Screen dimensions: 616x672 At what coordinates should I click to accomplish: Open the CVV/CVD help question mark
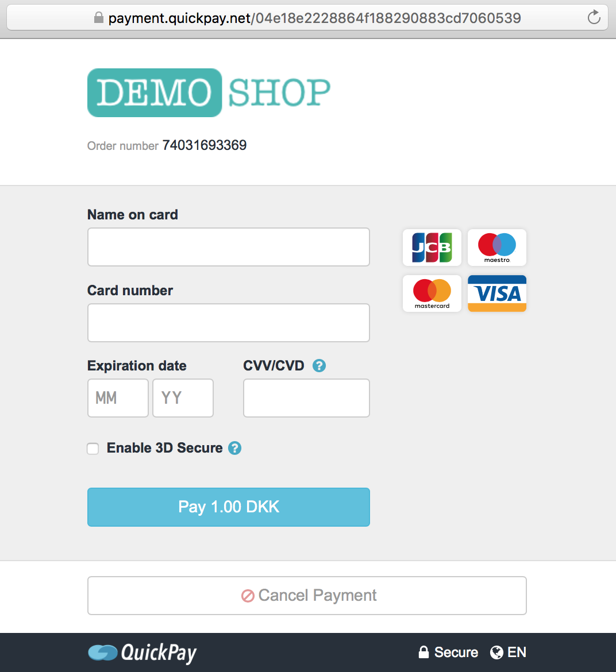pos(319,365)
